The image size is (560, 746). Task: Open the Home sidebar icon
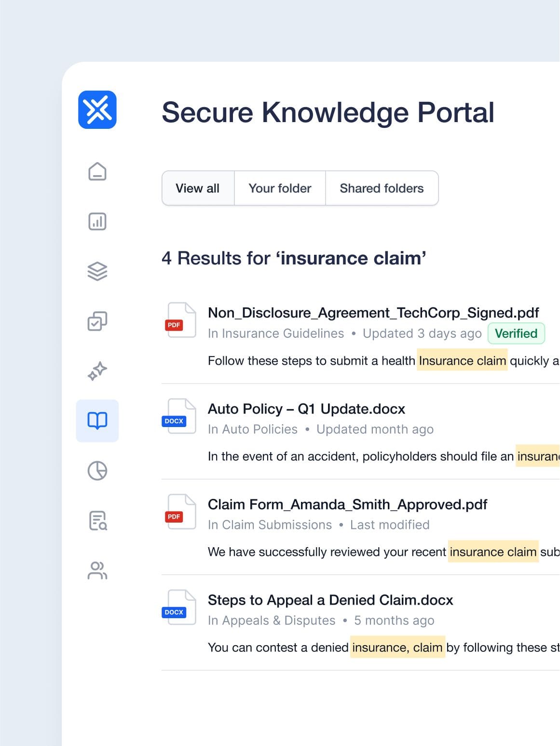point(97,171)
